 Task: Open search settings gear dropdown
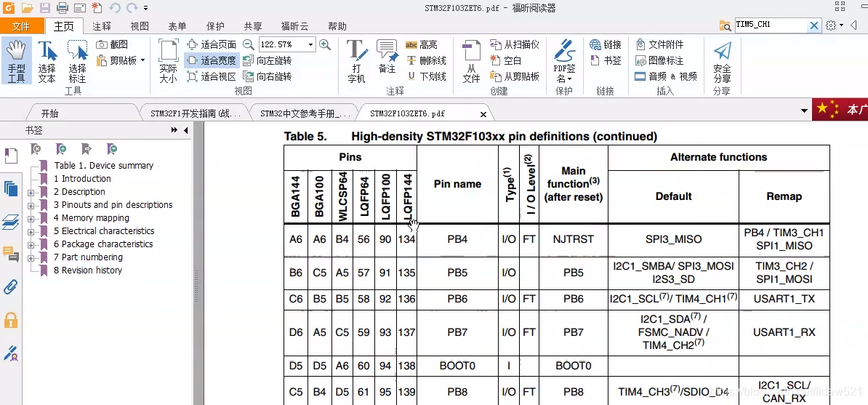[x=835, y=25]
